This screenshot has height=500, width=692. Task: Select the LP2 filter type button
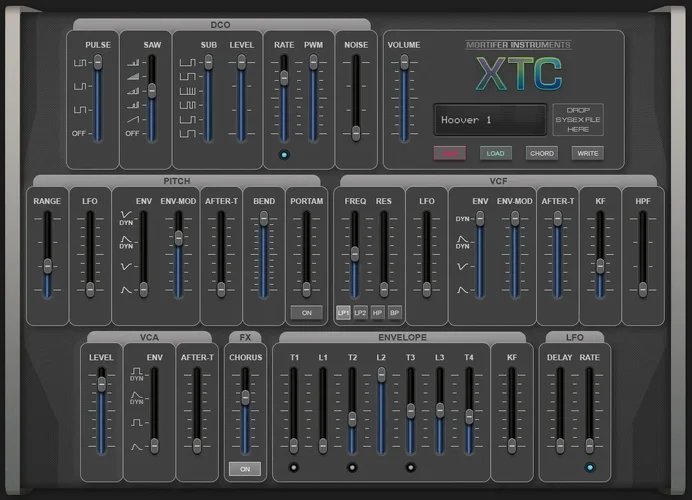tap(360, 313)
